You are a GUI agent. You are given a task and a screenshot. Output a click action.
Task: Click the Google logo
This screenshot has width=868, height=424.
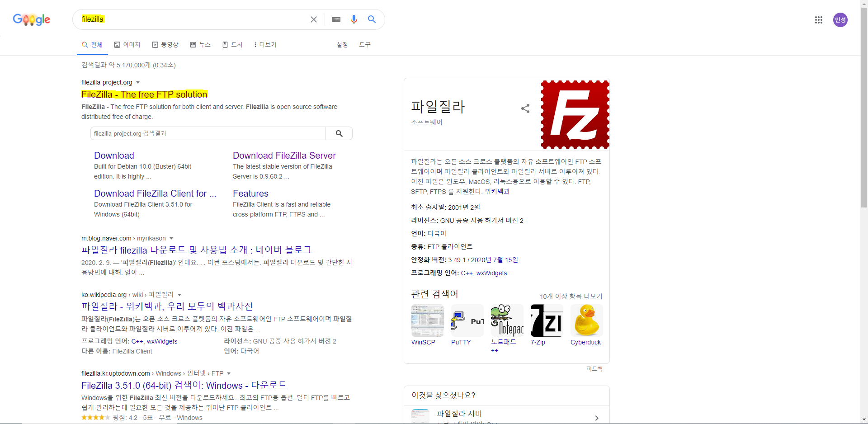click(x=32, y=19)
